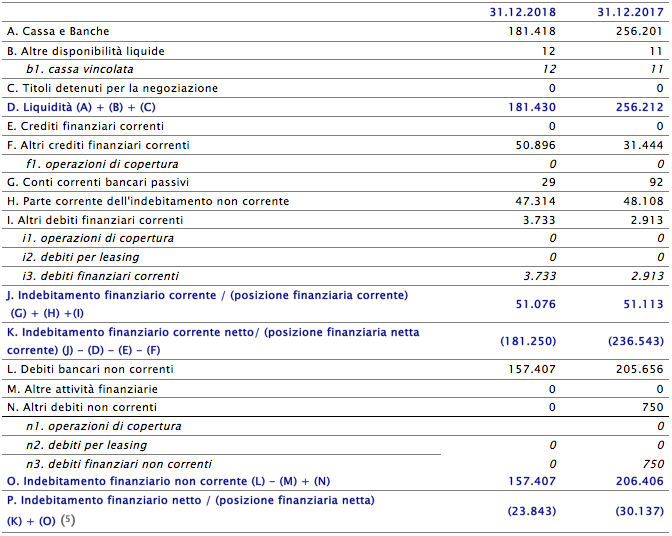Select the 'i3. debiti finanziari correnti' sub-row label
The height and width of the screenshot is (536, 672).
pyautogui.click(x=103, y=276)
